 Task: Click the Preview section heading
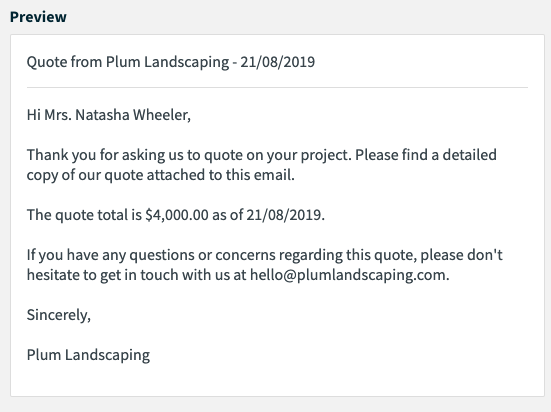(x=38, y=17)
